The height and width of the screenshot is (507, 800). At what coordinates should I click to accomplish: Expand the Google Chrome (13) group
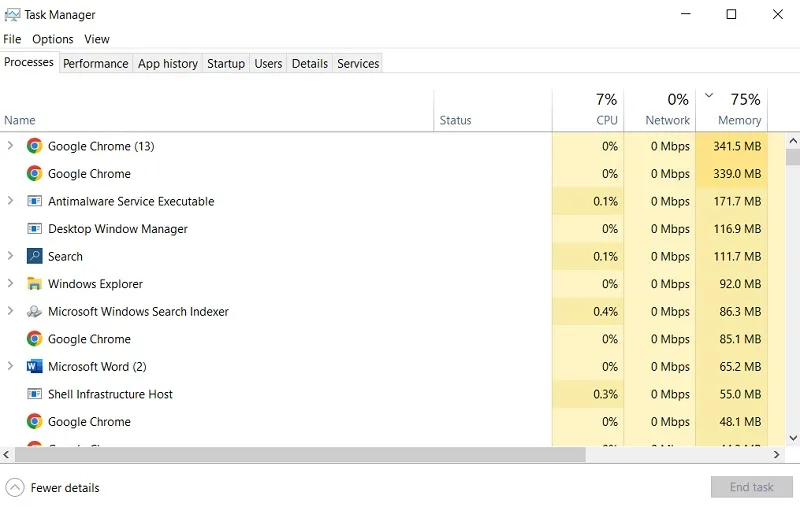[x=10, y=146]
